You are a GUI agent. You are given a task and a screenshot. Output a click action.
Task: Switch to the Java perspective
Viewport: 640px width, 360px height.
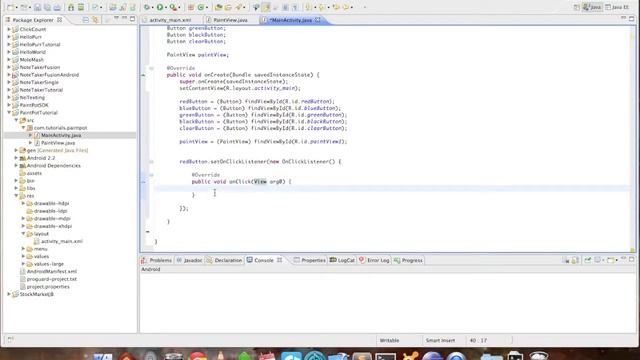[592, 7]
